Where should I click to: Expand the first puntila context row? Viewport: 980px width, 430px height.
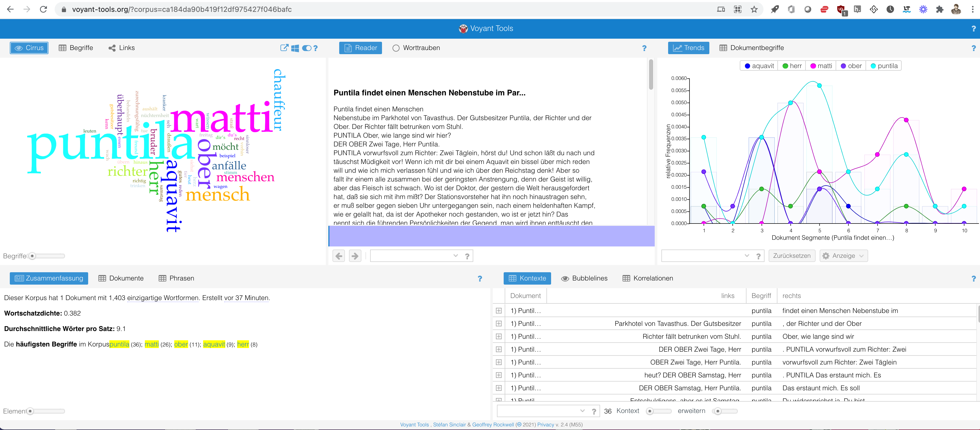(x=498, y=311)
